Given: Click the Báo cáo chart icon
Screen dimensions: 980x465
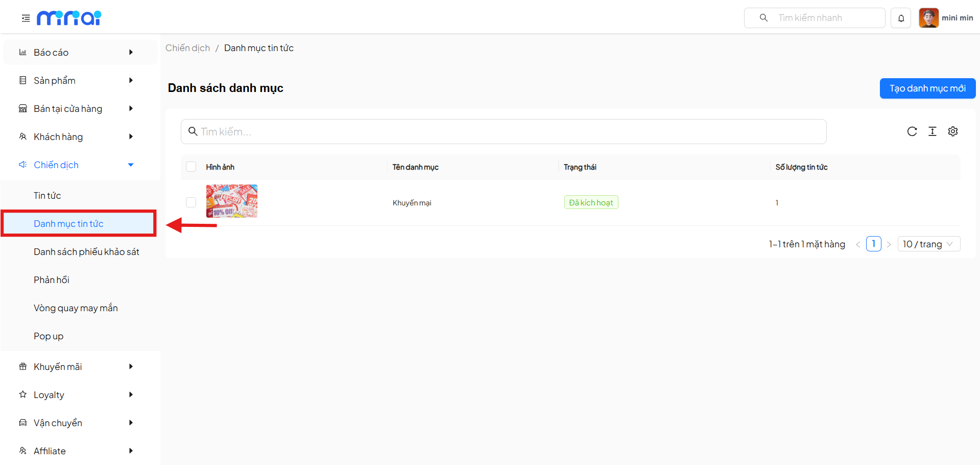Looking at the screenshot, I should (22, 52).
